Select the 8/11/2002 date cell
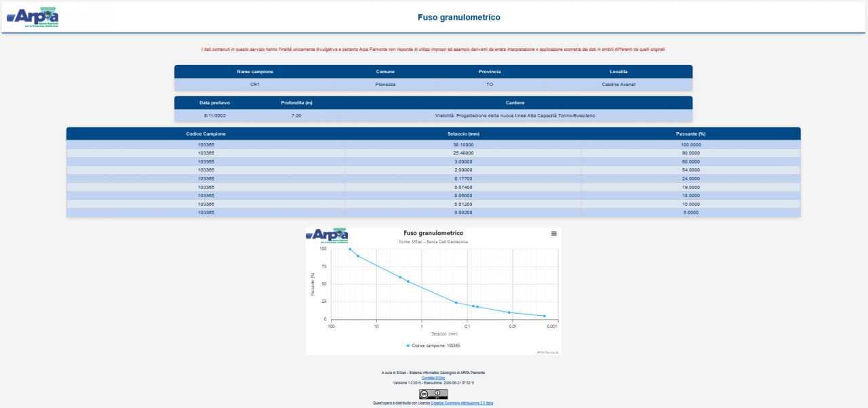Screen dimensions: 868x408 click(x=215, y=116)
